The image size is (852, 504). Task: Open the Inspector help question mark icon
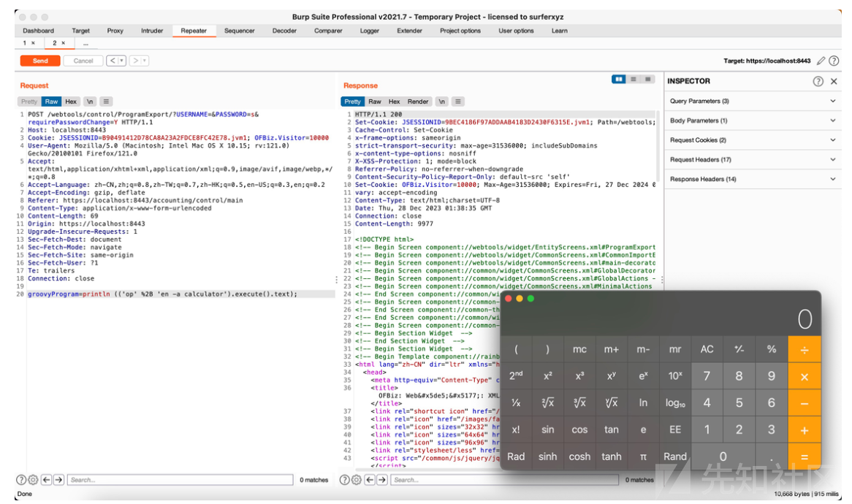coord(819,80)
